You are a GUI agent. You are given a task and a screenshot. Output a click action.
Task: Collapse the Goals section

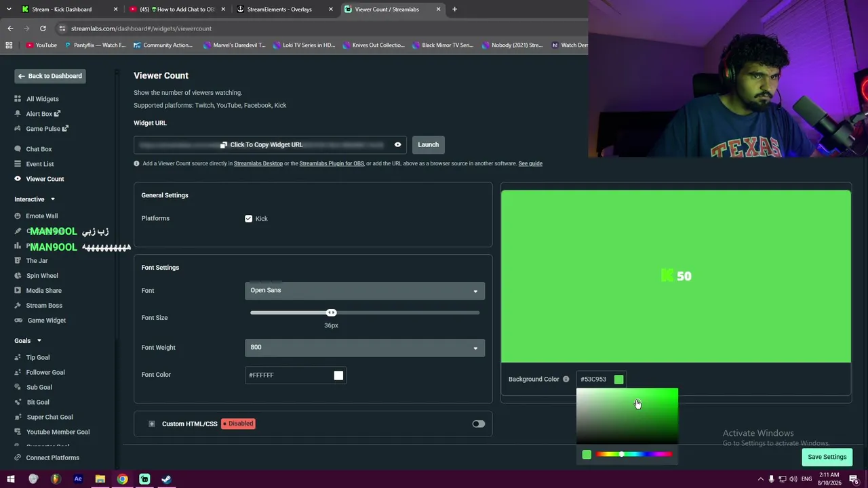click(x=39, y=341)
